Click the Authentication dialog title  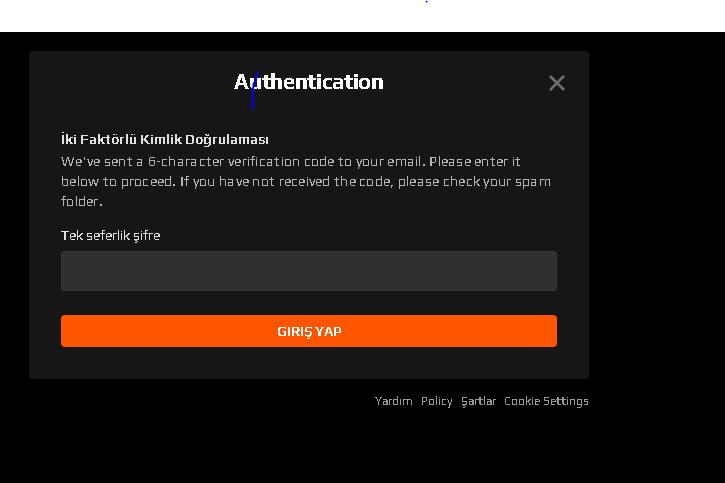pyautogui.click(x=309, y=82)
